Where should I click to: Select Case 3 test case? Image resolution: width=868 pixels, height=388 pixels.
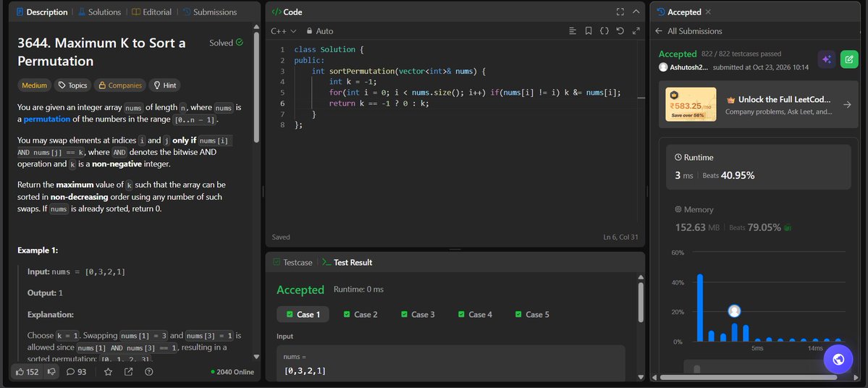(418, 314)
